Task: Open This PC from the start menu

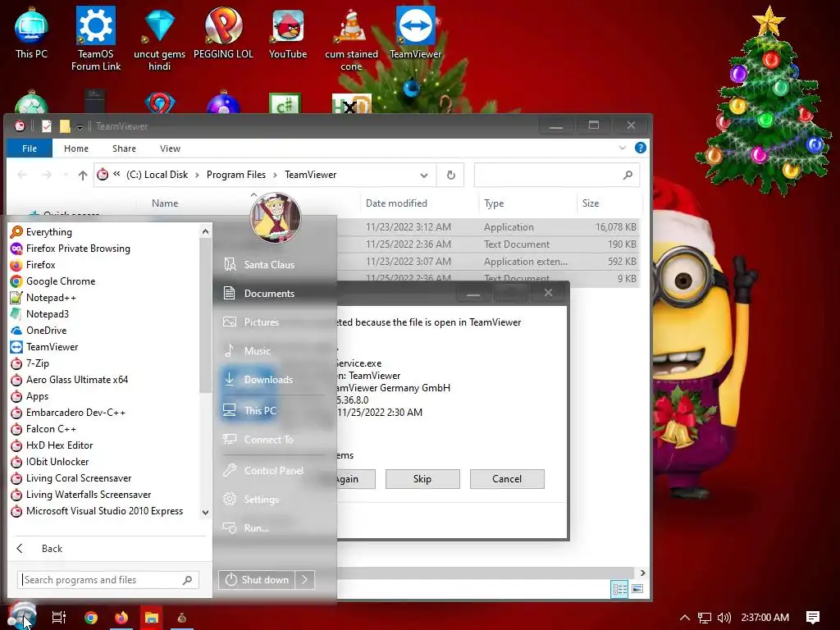Action: coord(260,410)
